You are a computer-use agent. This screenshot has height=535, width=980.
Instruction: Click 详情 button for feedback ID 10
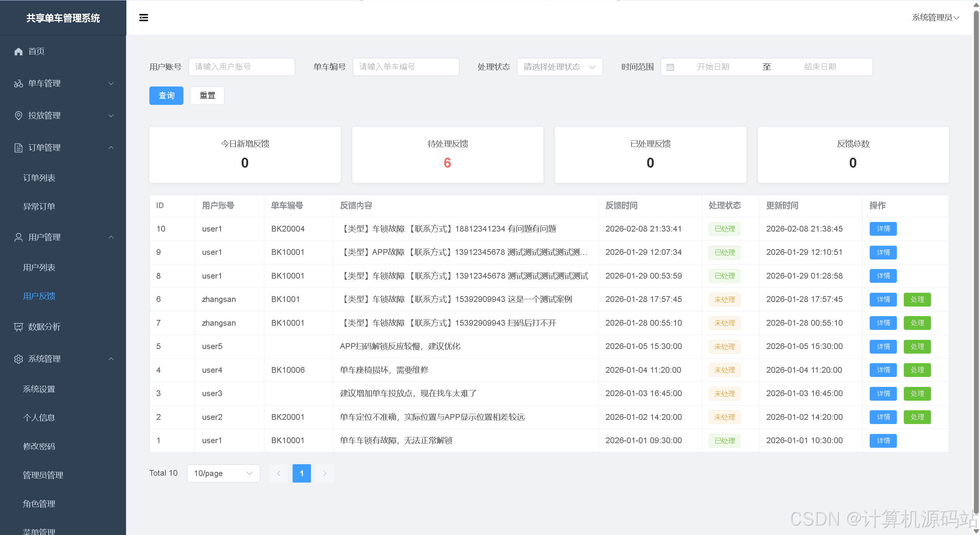click(883, 229)
